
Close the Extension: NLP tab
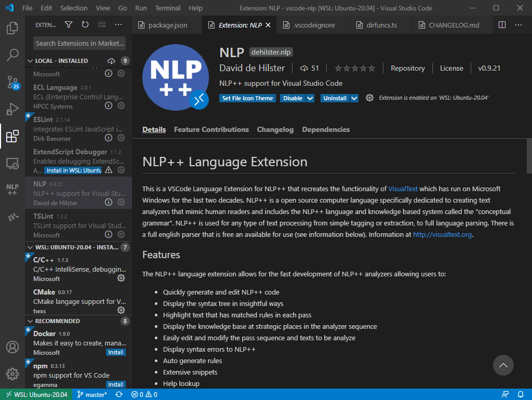(268, 25)
